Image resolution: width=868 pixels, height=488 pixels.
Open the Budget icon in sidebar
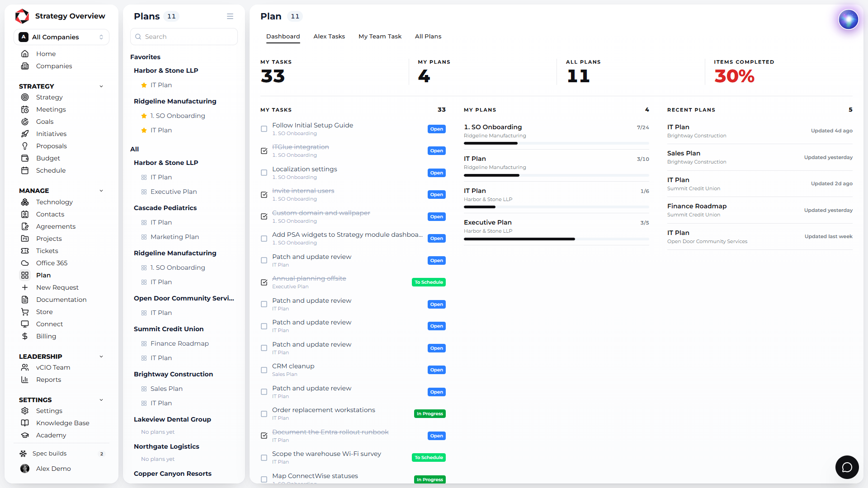click(25, 158)
